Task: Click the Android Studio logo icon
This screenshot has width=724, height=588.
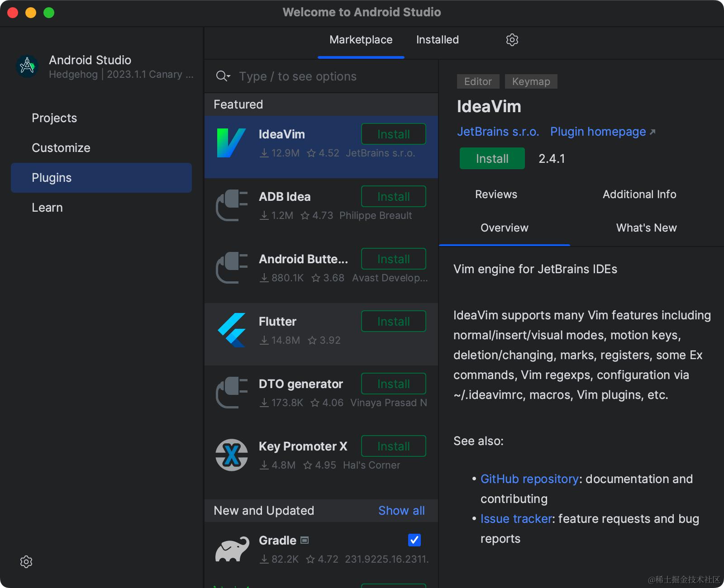Action: [27, 66]
